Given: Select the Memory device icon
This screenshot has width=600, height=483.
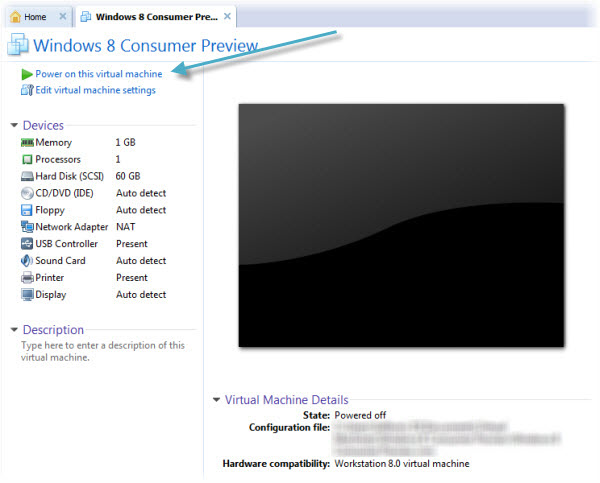Looking at the screenshot, I should click(x=27, y=143).
